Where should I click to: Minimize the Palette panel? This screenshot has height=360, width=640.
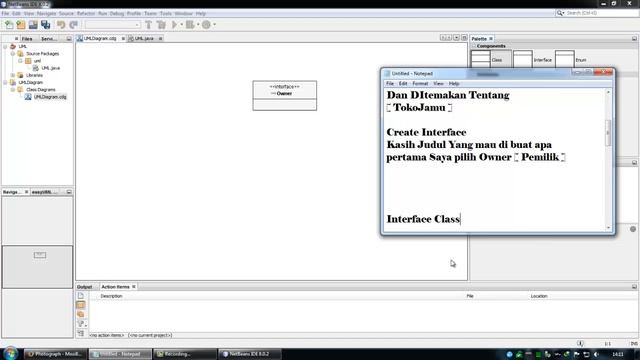pyautogui.click(x=634, y=39)
